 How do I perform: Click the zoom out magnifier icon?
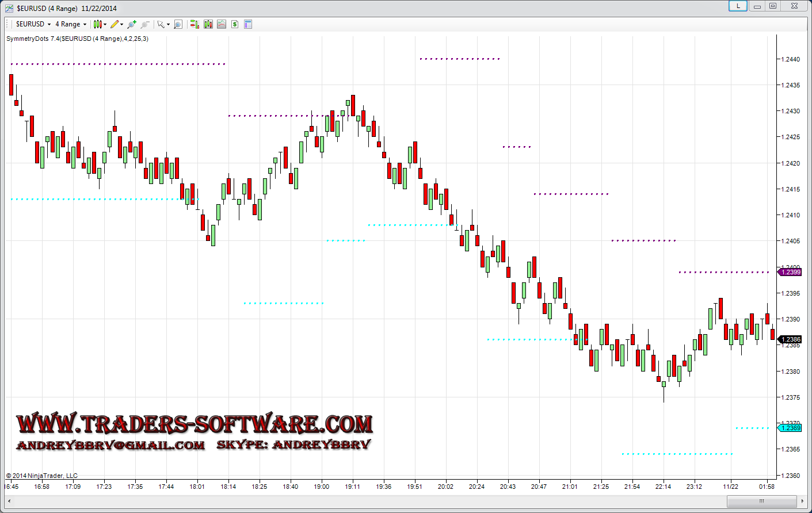click(x=145, y=24)
